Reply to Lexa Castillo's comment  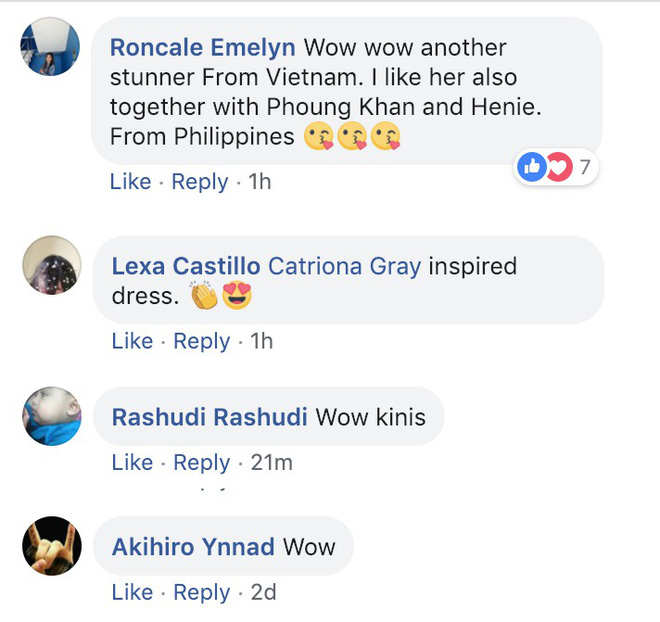coord(201,341)
